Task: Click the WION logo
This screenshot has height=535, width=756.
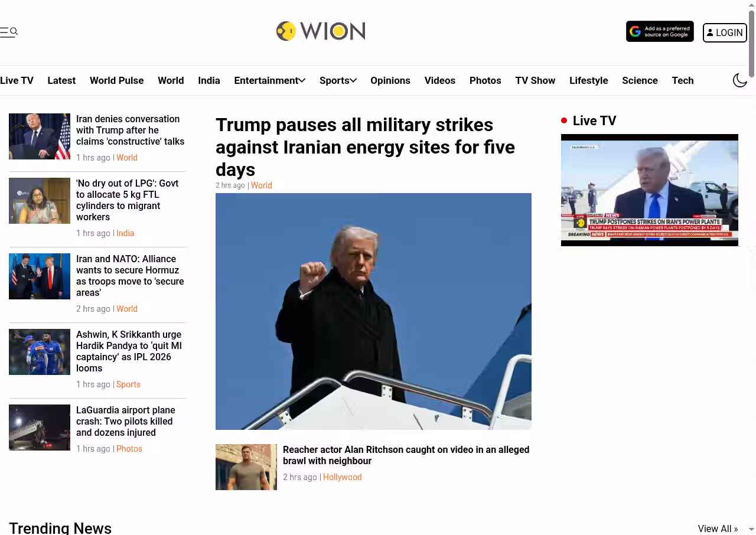Action: 321,31
